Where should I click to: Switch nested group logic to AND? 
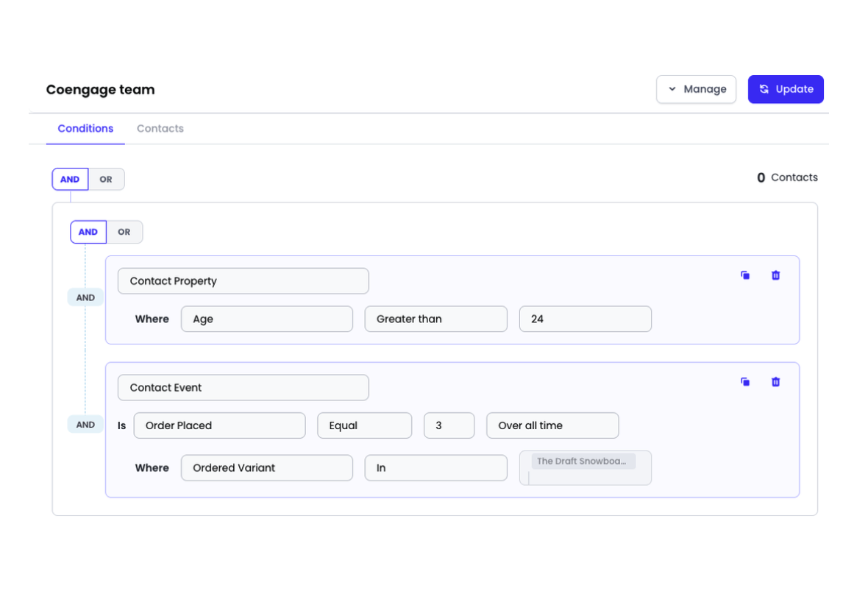pos(88,233)
